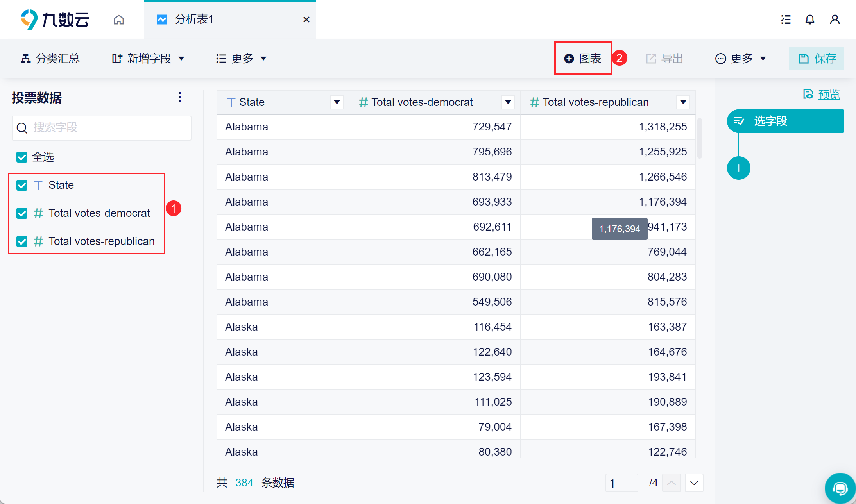Viewport: 856px width, 504px height.
Task: Click the 搜索字段 search field
Action: pyautogui.click(x=102, y=128)
